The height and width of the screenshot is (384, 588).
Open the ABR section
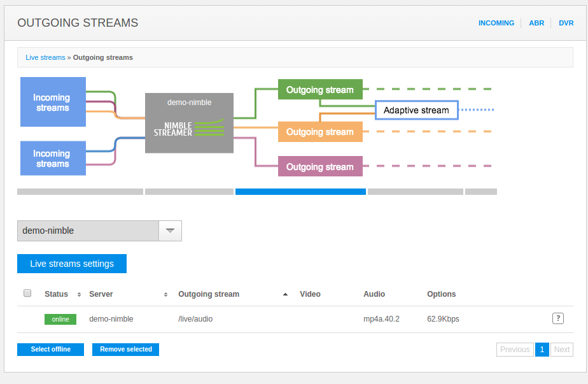coord(536,23)
